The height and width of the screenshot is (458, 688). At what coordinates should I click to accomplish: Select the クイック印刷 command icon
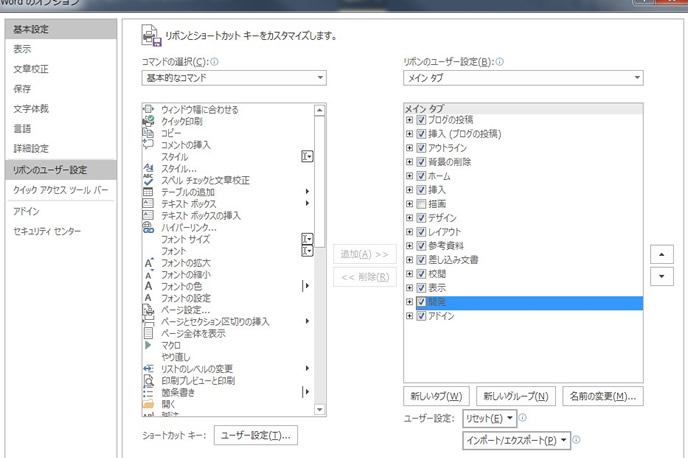[148, 121]
